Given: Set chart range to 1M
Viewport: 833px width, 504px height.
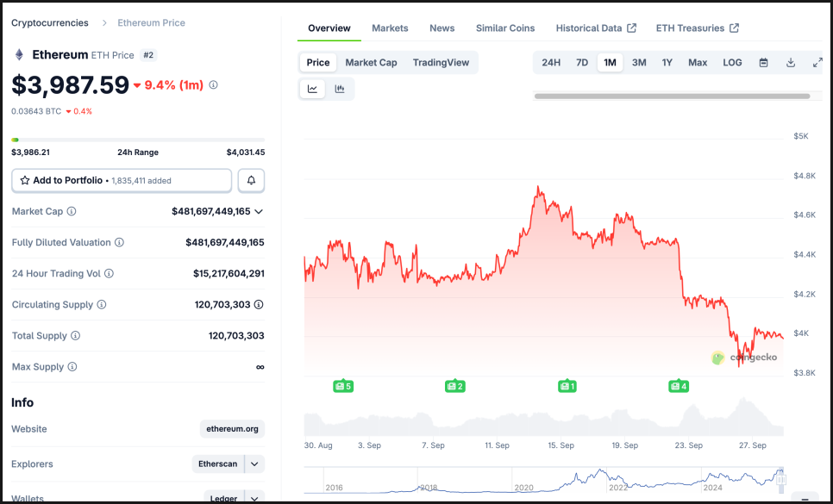Looking at the screenshot, I should [x=610, y=63].
